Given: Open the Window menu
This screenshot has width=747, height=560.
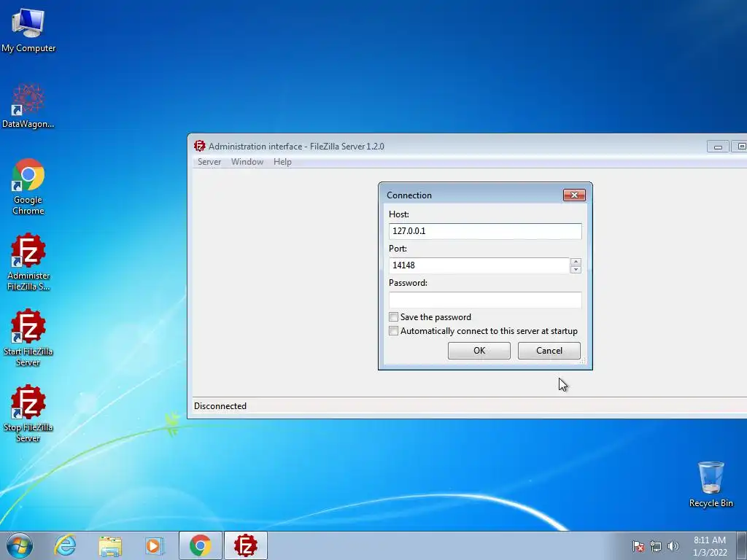Looking at the screenshot, I should [x=247, y=162].
